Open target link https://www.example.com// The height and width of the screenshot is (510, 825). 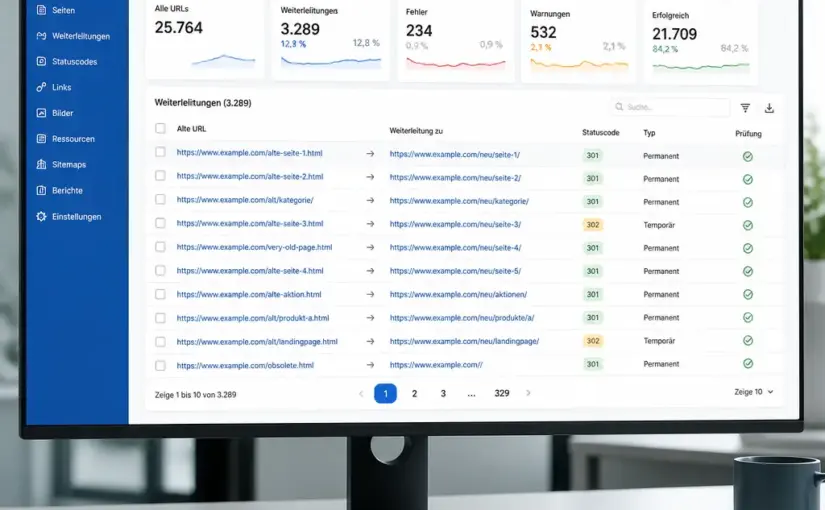click(436, 364)
